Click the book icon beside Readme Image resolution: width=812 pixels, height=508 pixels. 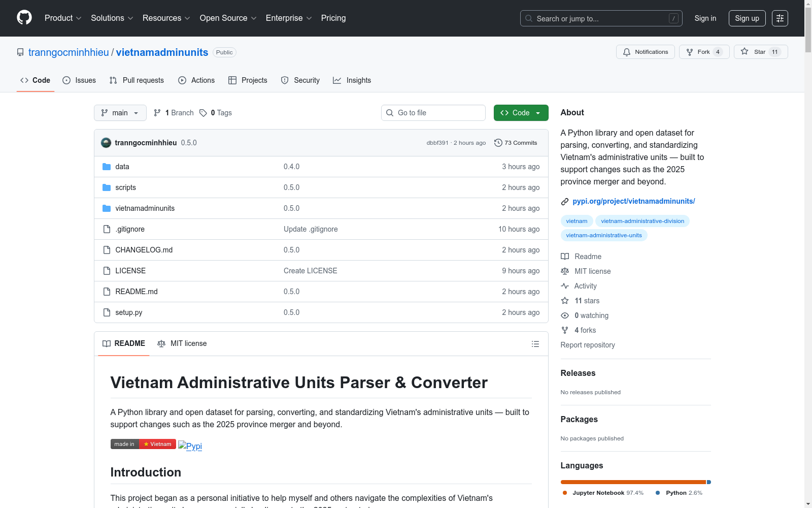pyautogui.click(x=565, y=257)
